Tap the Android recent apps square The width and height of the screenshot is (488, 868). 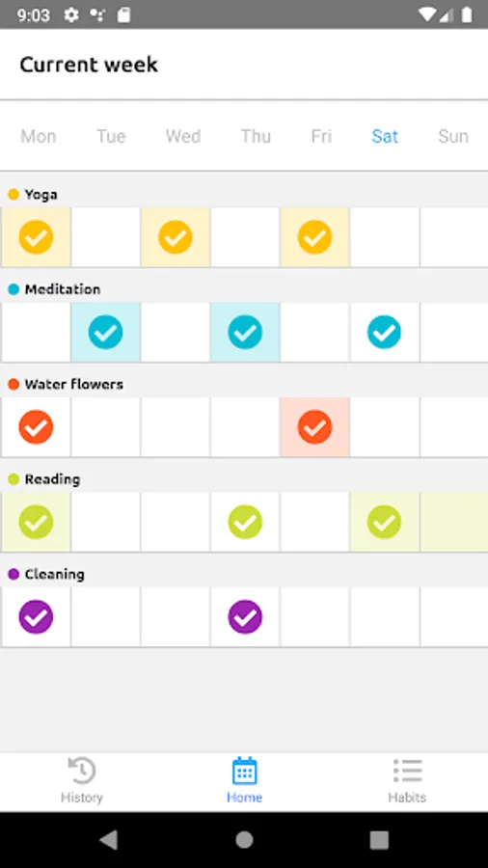(379, 840)
